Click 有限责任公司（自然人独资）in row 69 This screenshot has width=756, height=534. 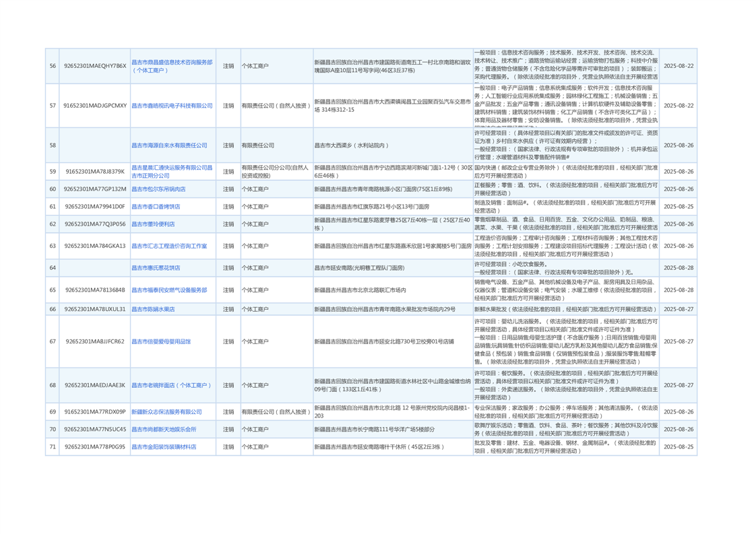(x=276, y=411)
